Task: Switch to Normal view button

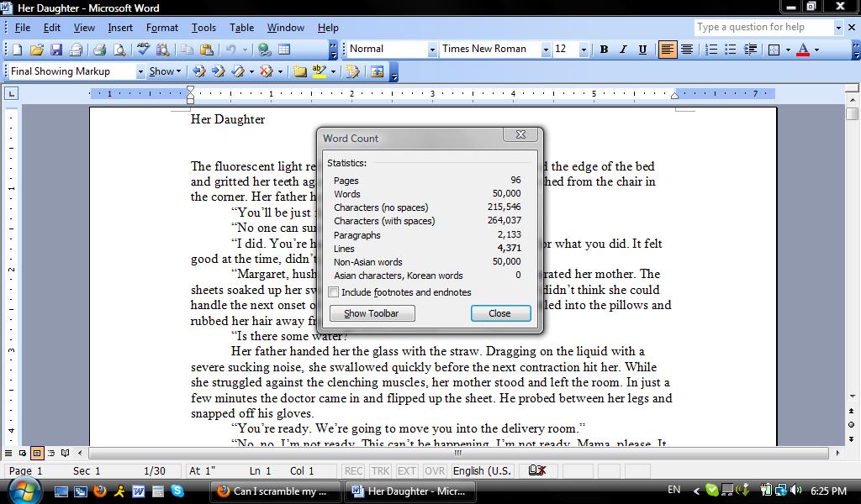Action: coord(8,453)
